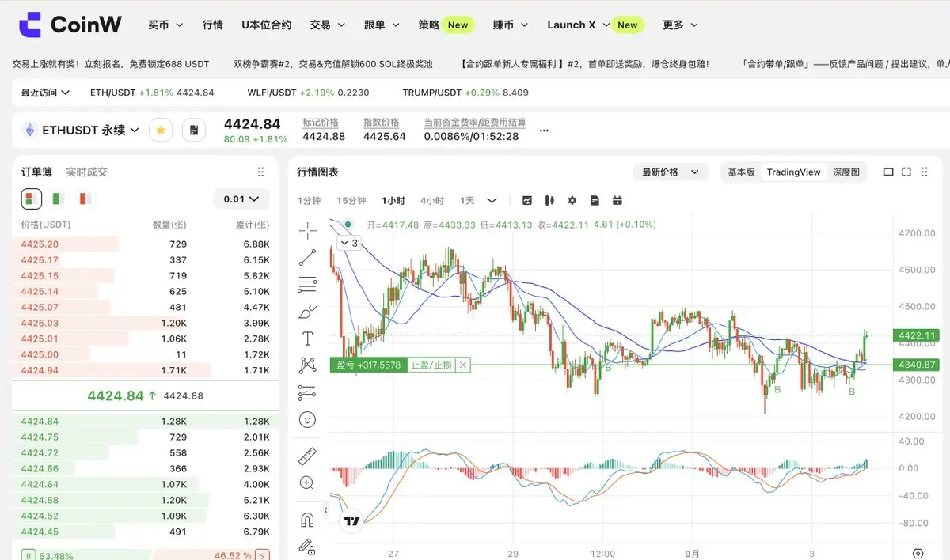Select the ruler measure tool
This screenshot has width=950, height=560.
pyautogui.click(x=307, y=456)
